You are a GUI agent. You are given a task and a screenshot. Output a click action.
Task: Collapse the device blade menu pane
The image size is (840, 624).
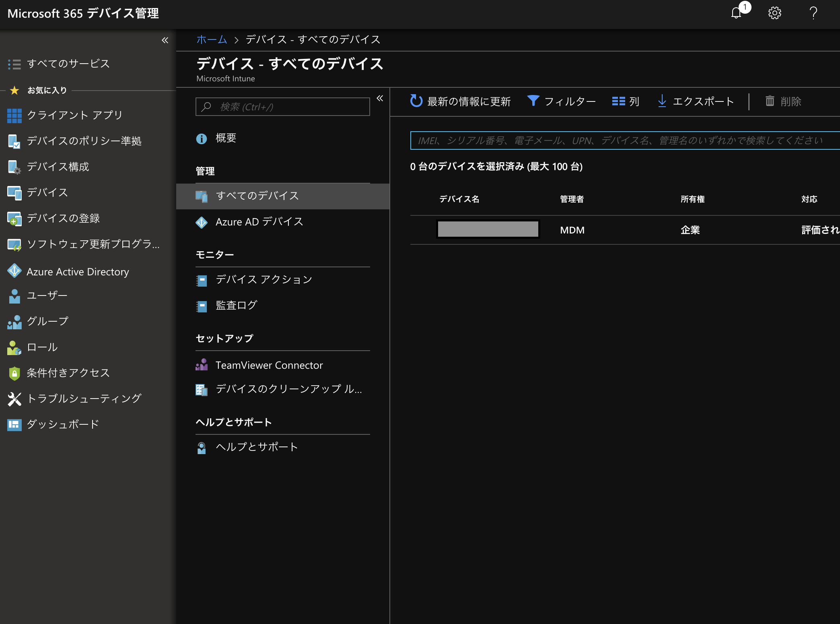click(380, 98)
